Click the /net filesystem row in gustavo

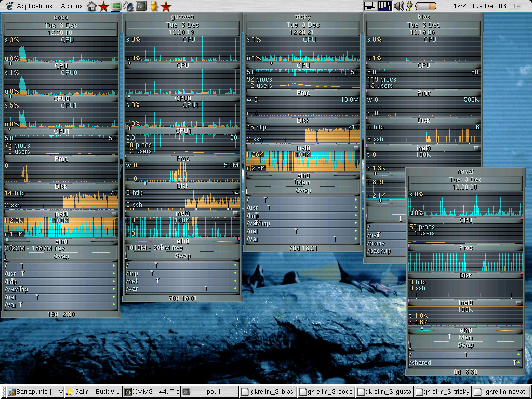pyautogui.click(x=182, y=281)
